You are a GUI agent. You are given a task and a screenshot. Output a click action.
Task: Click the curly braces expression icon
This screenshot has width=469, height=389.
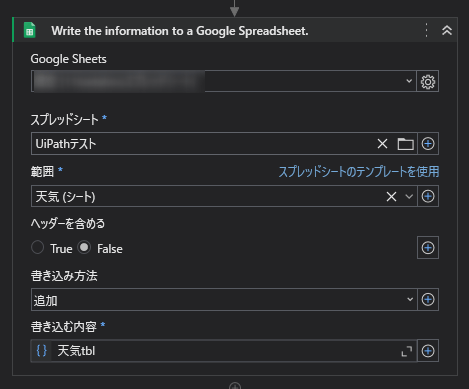(x=41, y=351)
